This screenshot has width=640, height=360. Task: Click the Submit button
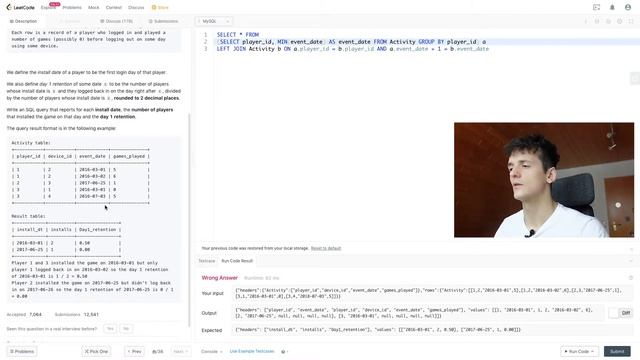coord(617,351)
